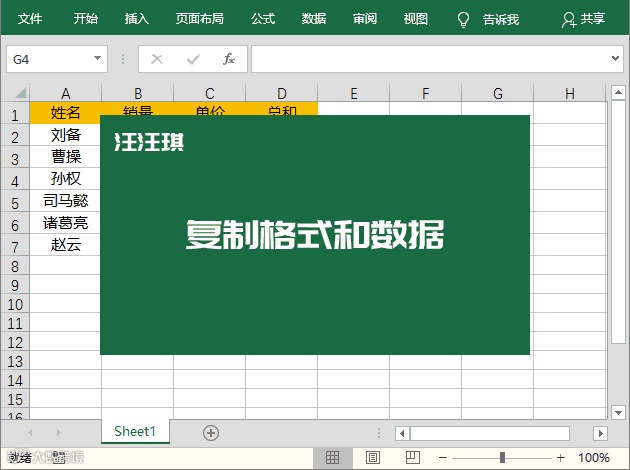The width and height of the screenshot is (630, 470).
Task: Select column B header
Action: point(138,93)
